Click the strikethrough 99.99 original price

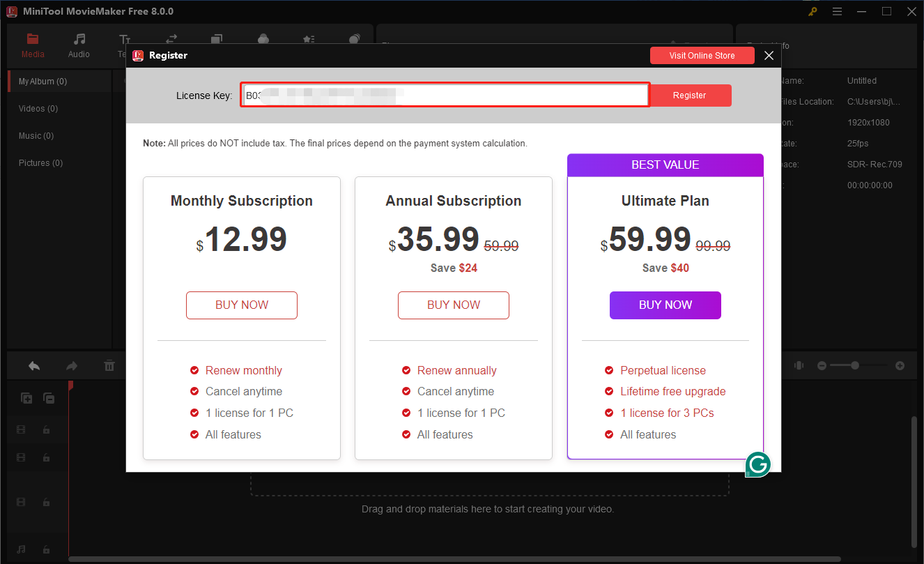pyautogui.click(x=713, y=245)
